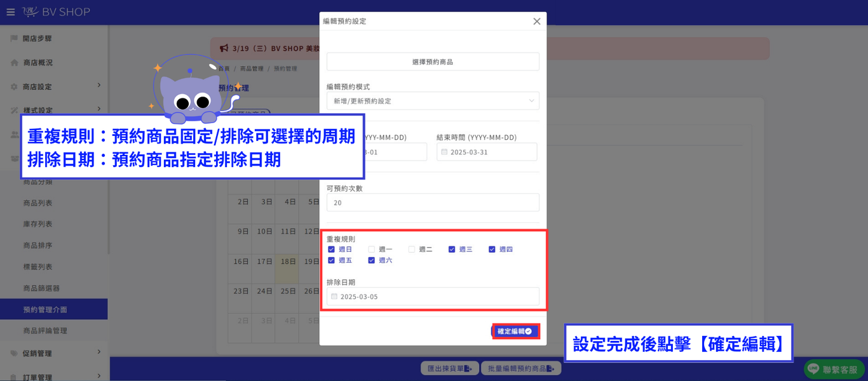This screenshot has height=381, width=868.
Task: Expand the 訂單管理 sidebar menu
Action: [x=54, y=377]
